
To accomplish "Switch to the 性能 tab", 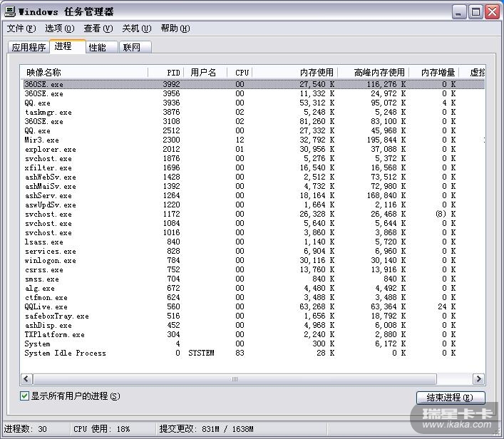I will [101, 47].
